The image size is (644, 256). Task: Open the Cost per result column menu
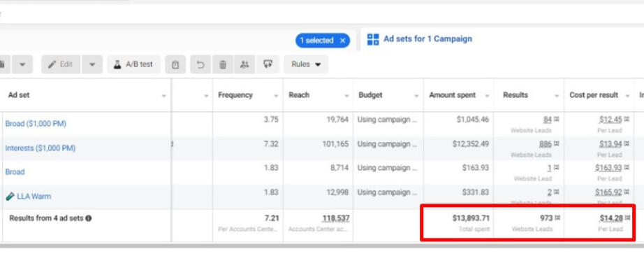pos(627,96)
